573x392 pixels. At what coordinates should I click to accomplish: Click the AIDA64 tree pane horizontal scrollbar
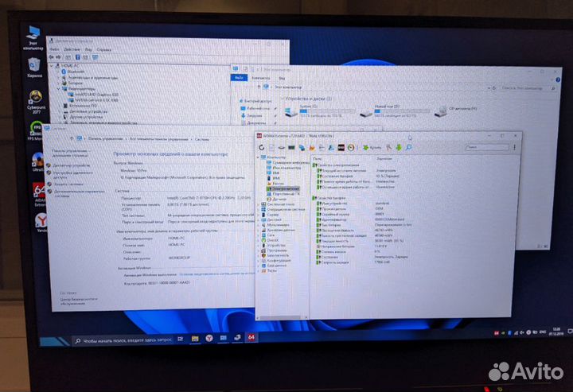pos(282,317)
